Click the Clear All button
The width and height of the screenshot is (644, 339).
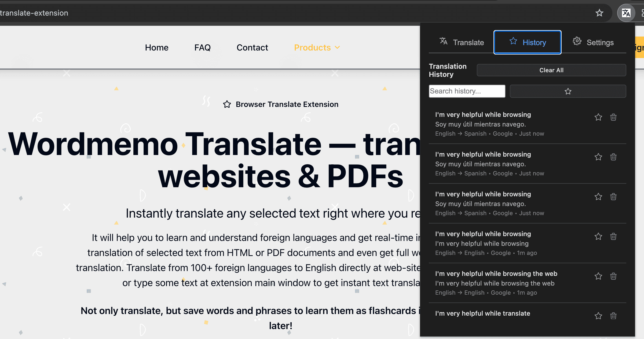(551, 70)
